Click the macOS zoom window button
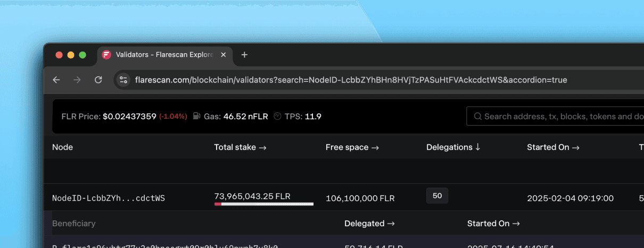 [82, 55]
